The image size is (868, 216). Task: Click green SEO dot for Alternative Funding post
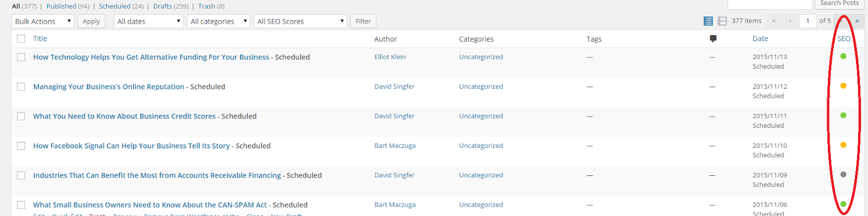[843, 56]
